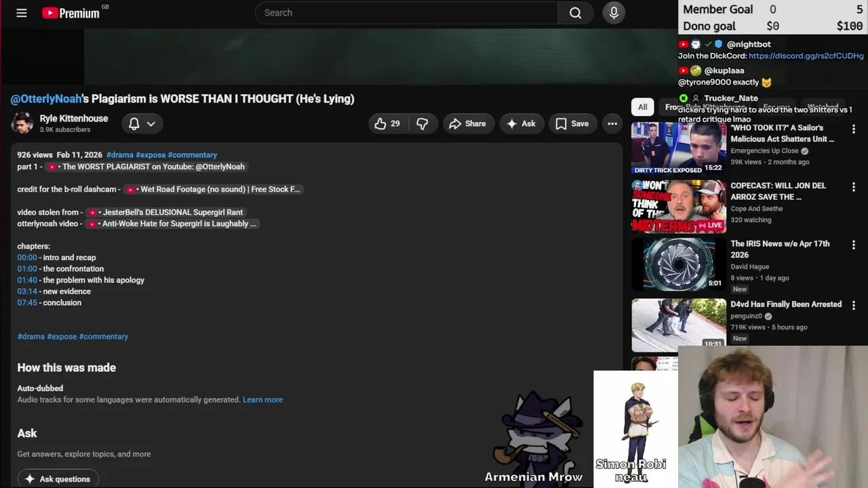Open Cope And Seethe channel name

pyautogui.click(x=756, y=209)
